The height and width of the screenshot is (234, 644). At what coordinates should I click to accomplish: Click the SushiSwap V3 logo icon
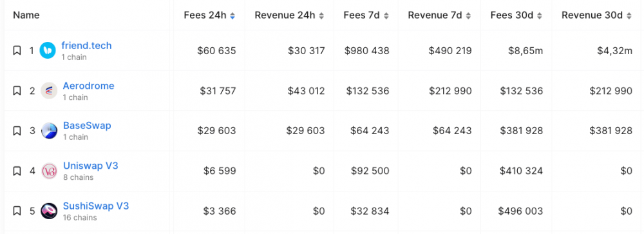click(49, 211)
